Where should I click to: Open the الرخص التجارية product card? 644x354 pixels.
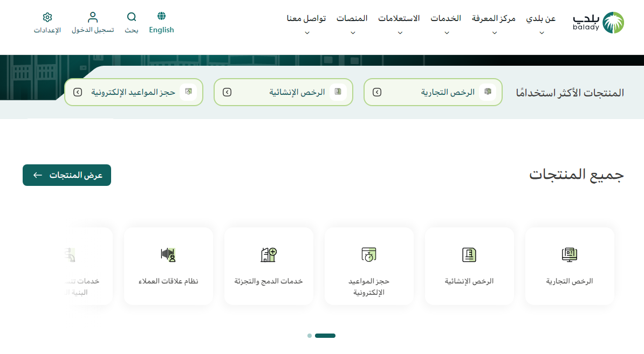point(570,266)
